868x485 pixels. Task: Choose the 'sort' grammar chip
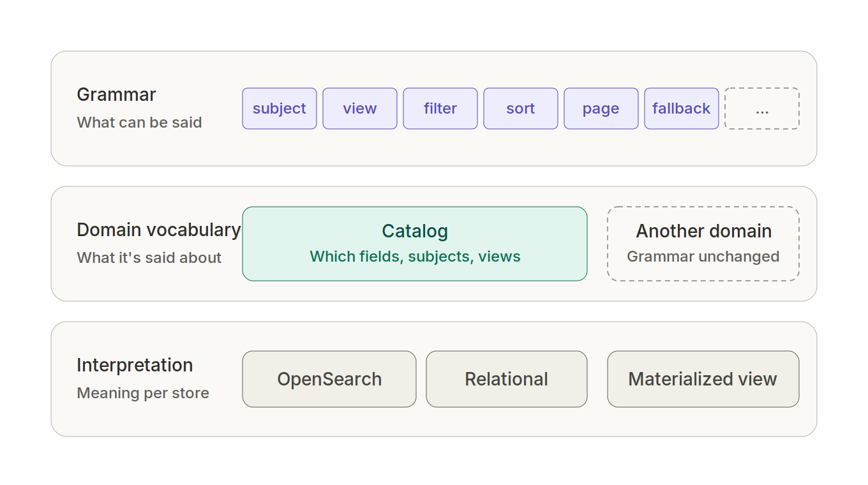(x=521, y=108)
